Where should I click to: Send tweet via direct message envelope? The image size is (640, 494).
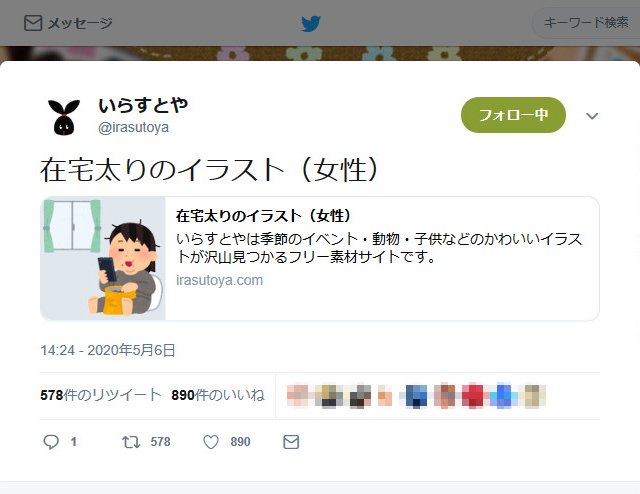[291, 442]
